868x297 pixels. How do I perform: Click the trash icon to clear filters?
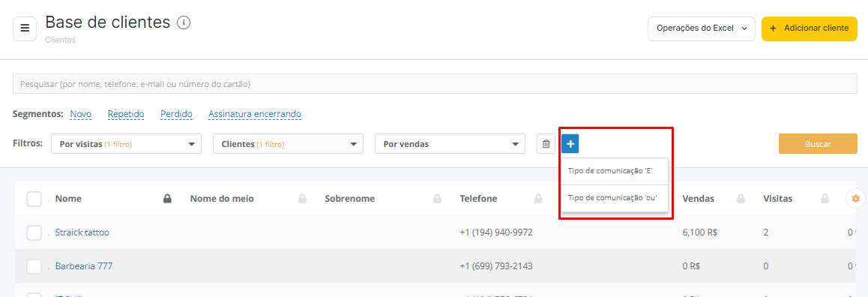click(546, 144)
